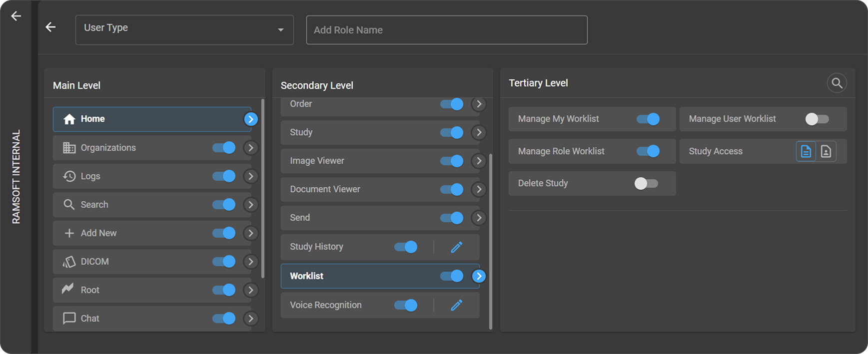Screen dimensions: 868x354
Task: Toggle the Logs switch
Action: pyautogui.click(x=224, y=176)
